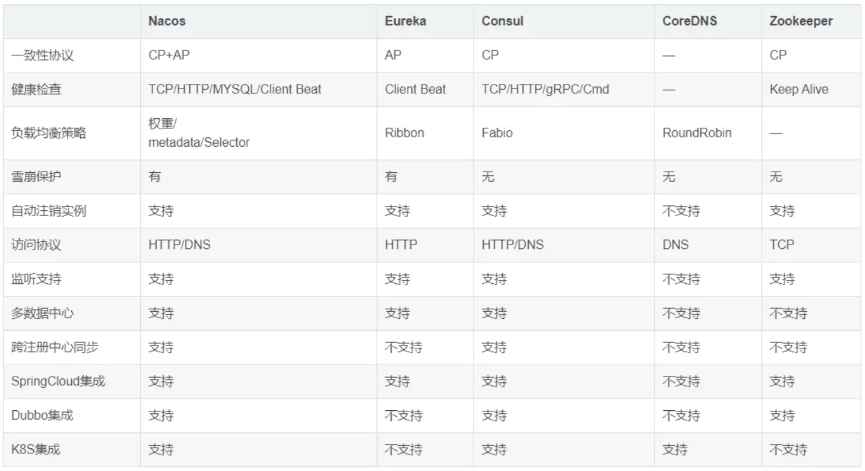Viewport: 865px width, 471px height.
Task: Click the TCP cell under Zookeeper
Action: tap(782, 245)
